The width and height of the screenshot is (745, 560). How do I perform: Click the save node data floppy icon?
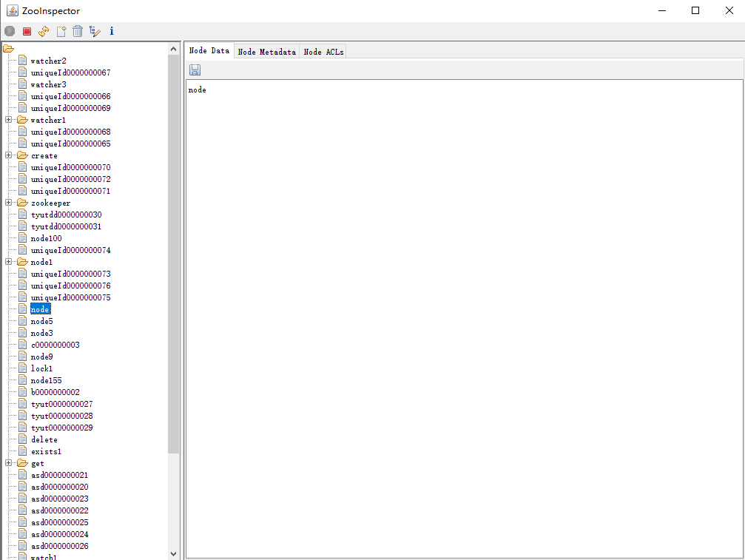tap(195, 70)
